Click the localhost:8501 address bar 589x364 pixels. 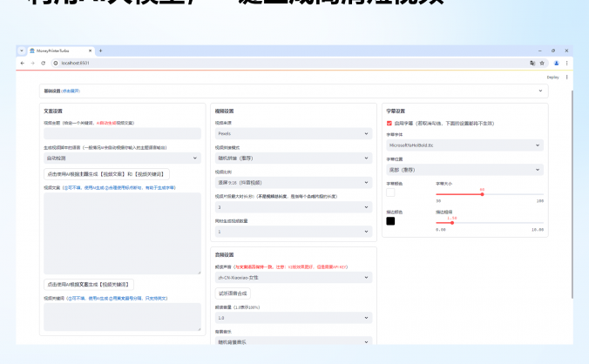(291, 63)
